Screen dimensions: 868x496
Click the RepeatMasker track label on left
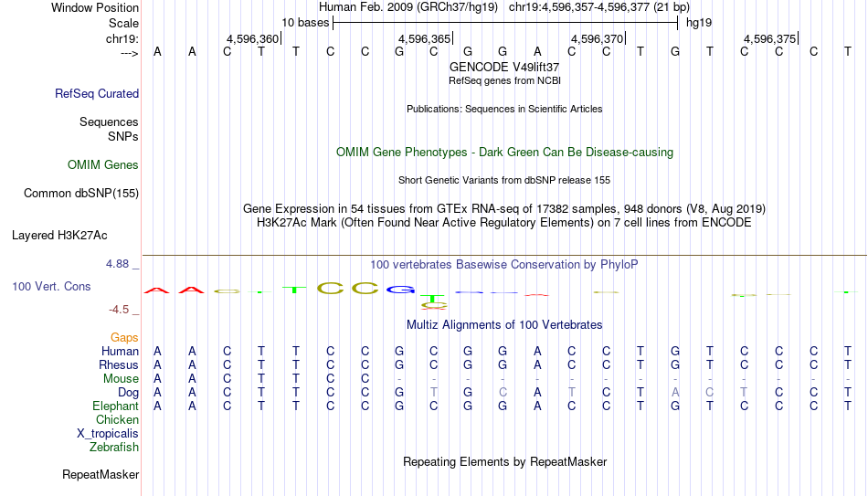pyautogui.click(x=101, y=474)
